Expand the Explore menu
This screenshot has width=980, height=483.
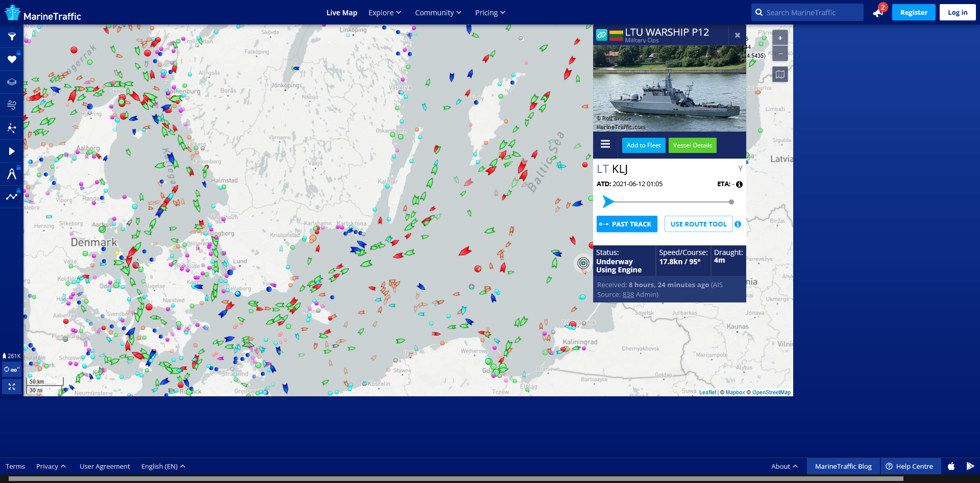tap(385, 13)
